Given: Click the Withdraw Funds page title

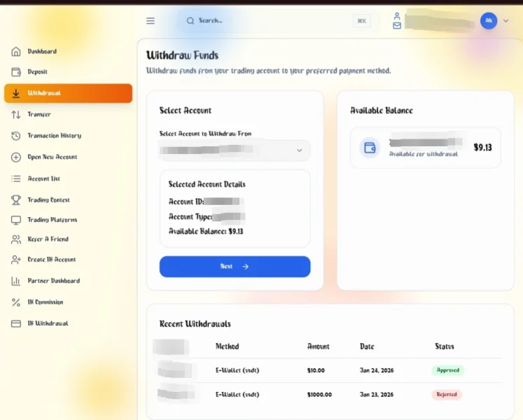Looking at the screenshot, I should (x=182, y=55).
